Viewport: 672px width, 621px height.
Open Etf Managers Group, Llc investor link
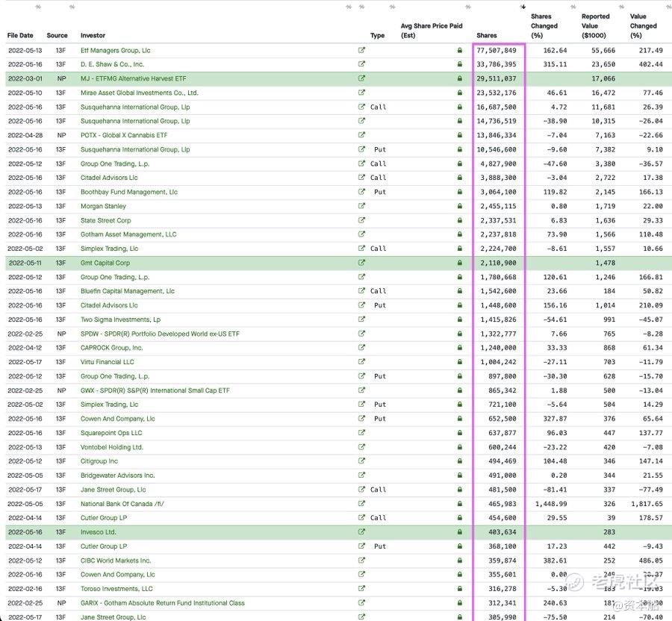point(116,50)
